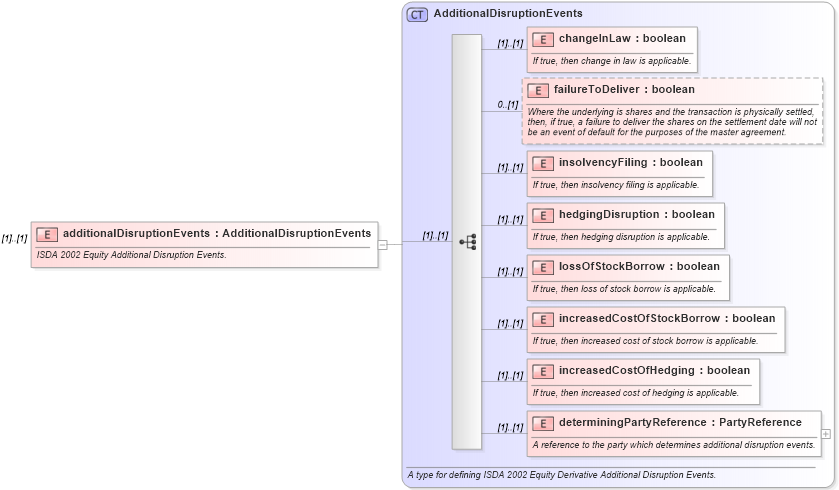Image resolution: width=839 pixels, height=490 pixels.
Task: Select the changeInLaw : boolean label
Action: point(622,39)
